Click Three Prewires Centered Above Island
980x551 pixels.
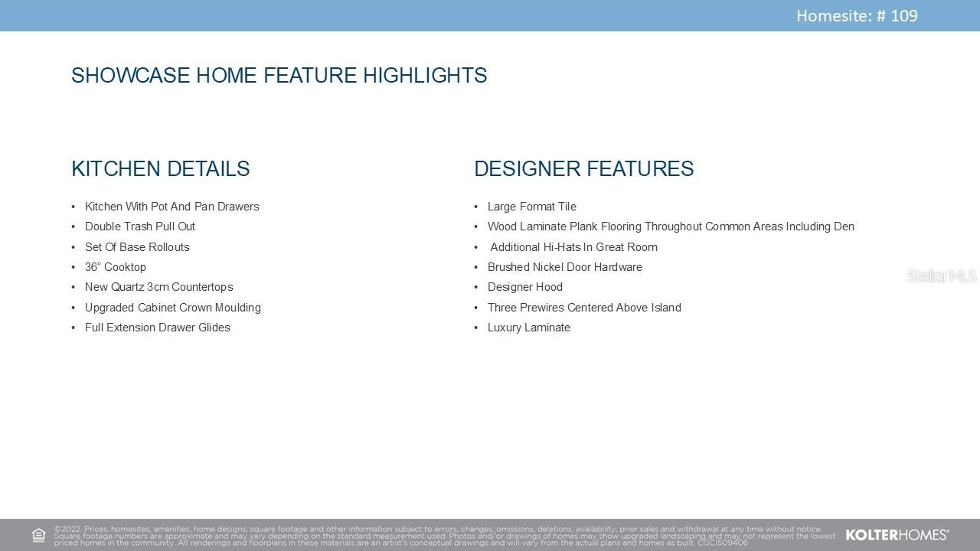583,308
